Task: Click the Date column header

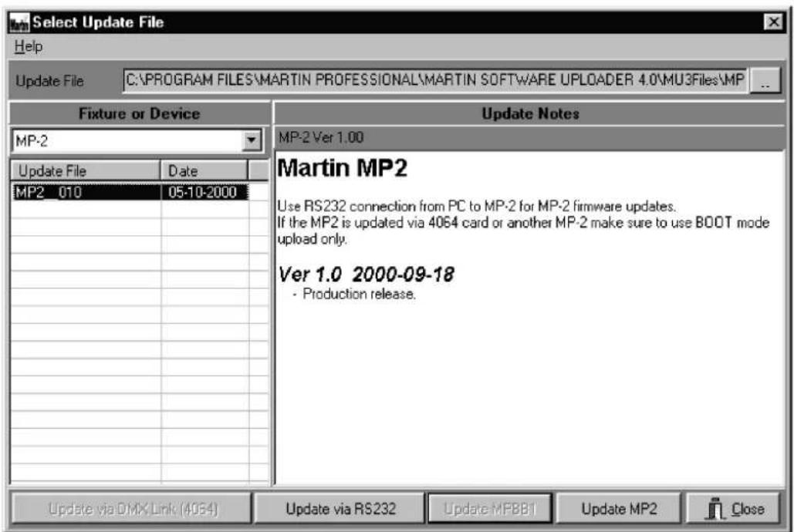Action: pyautogui.click(x=204, y=170)
